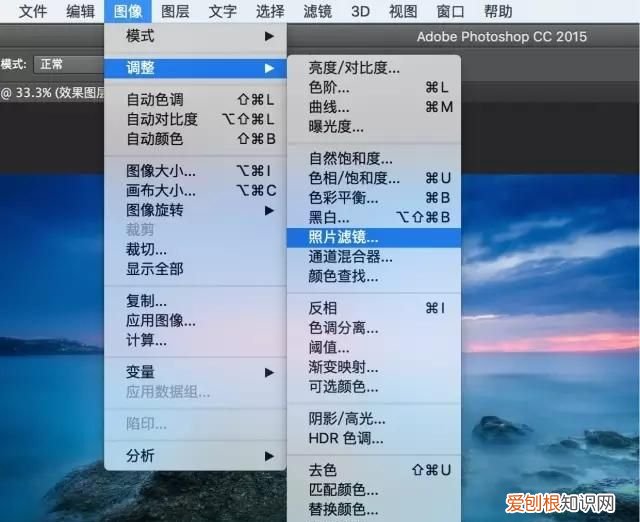Image resolution: width=640 pixels, height=522 pixels.
Task: Open the 文字 menu
Action: point(222,11)
